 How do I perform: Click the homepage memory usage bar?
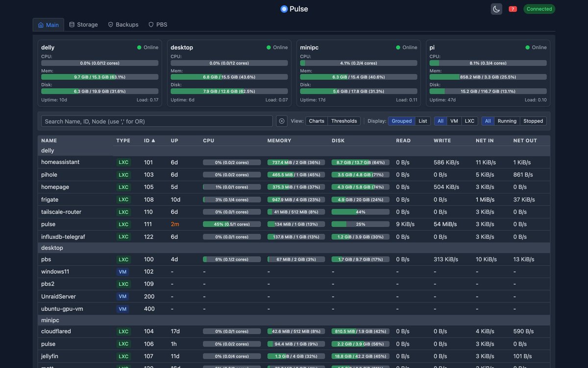pyautogui.click(x=296, y=187)
